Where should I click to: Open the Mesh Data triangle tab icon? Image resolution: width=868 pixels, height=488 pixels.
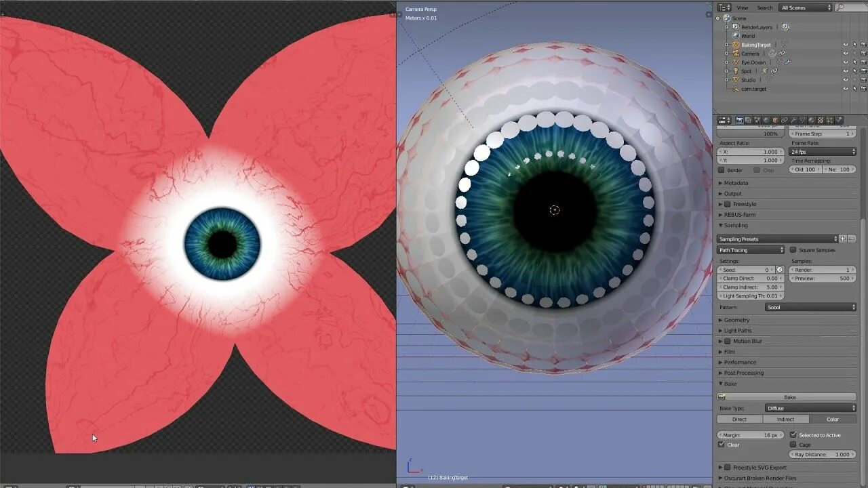802,120
